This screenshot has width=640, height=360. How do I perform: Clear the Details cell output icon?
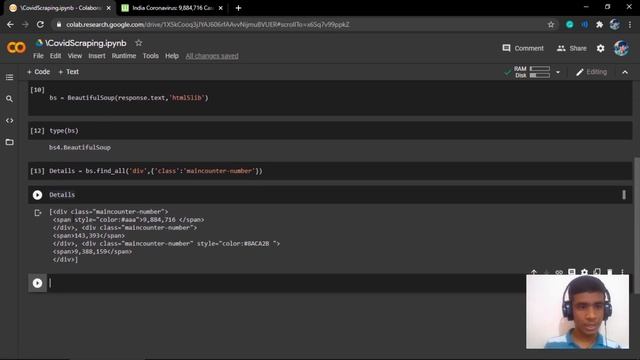[38, 213]
